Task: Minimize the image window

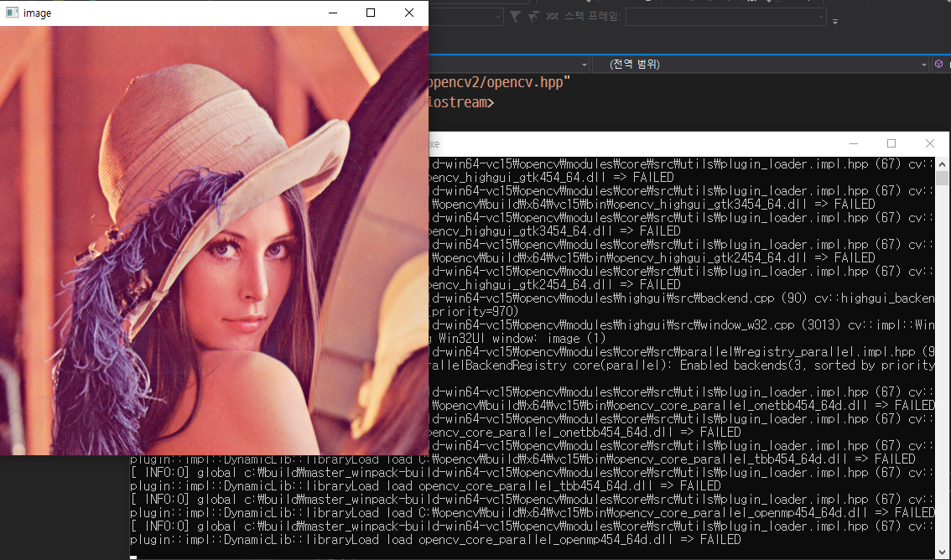Action: point(332,13)
